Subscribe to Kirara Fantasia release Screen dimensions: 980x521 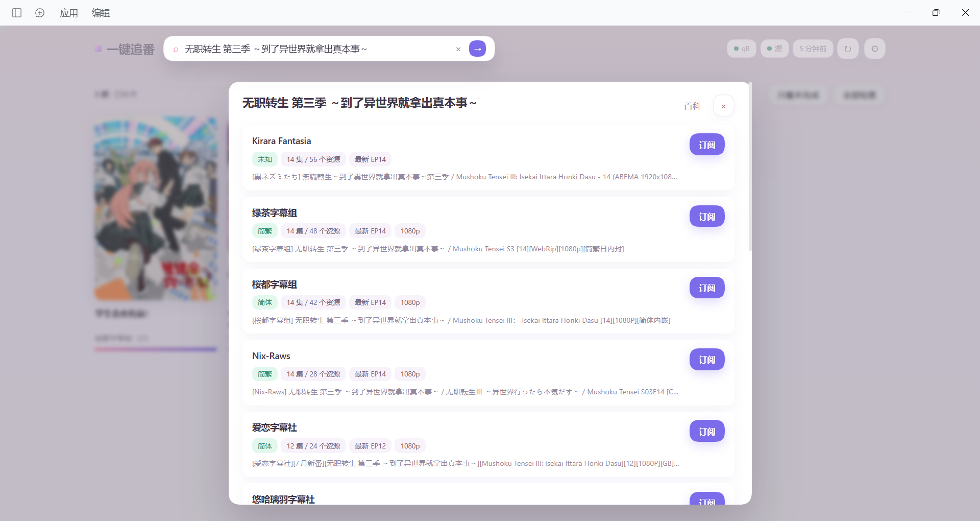[707, 145]
